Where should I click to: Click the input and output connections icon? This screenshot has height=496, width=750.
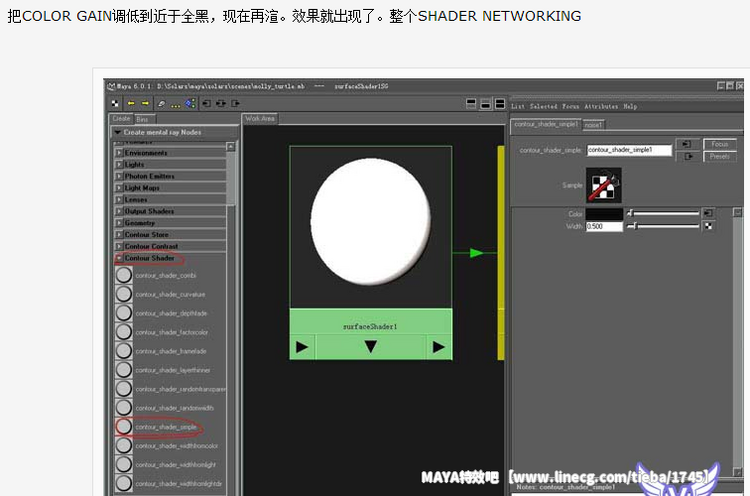(221, 103)
